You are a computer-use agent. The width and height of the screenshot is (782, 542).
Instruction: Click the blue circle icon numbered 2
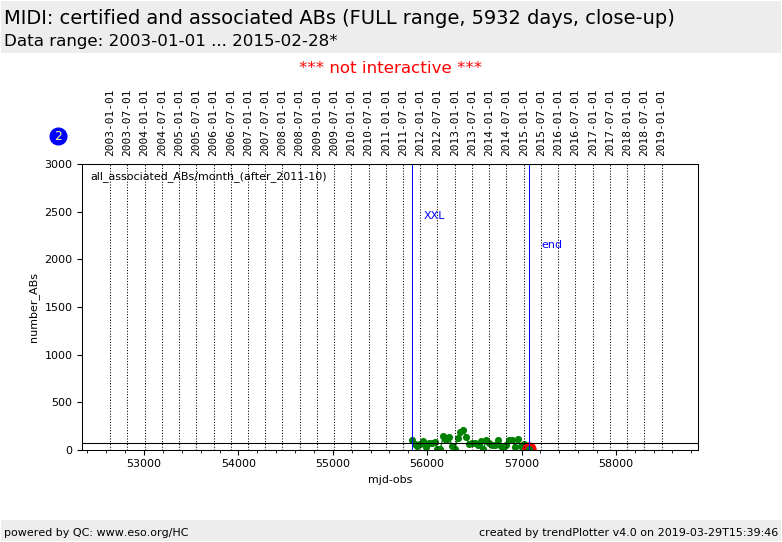(x=58, y=136)
